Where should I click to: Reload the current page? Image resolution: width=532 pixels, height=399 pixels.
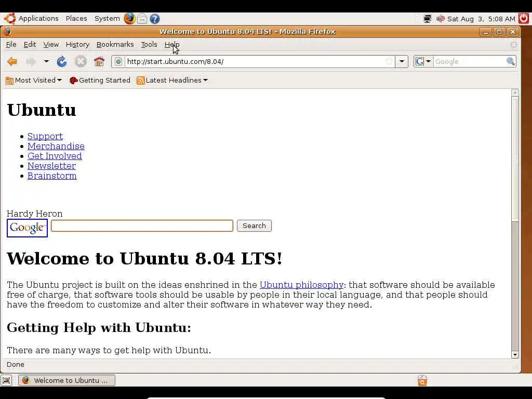pos(62,62)
